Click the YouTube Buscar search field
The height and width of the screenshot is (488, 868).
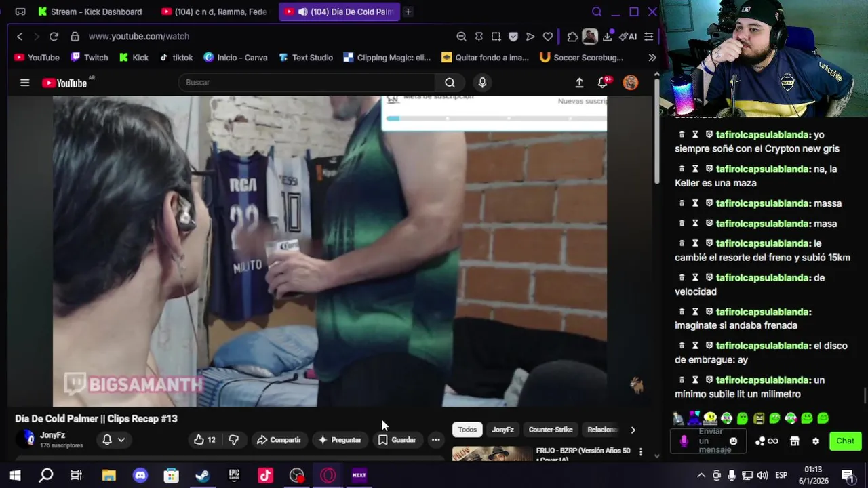pyautogui.click(x=307, y=83)
